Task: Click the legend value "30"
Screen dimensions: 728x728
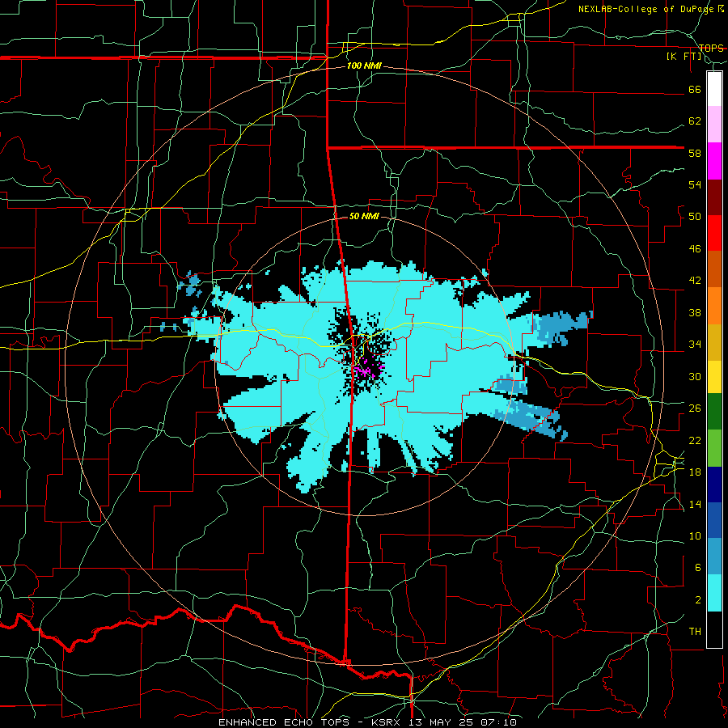Action: pyautogui.click(x=695, y=376)
